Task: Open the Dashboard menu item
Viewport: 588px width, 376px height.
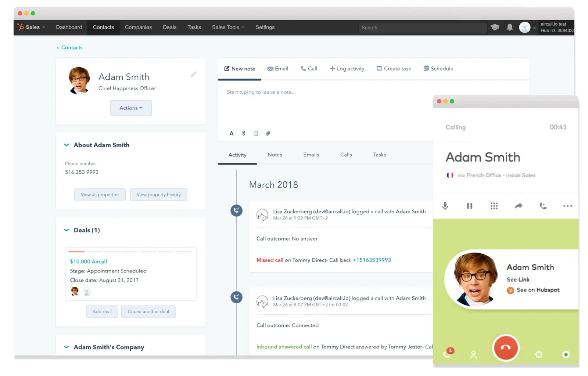Action: 69,27
